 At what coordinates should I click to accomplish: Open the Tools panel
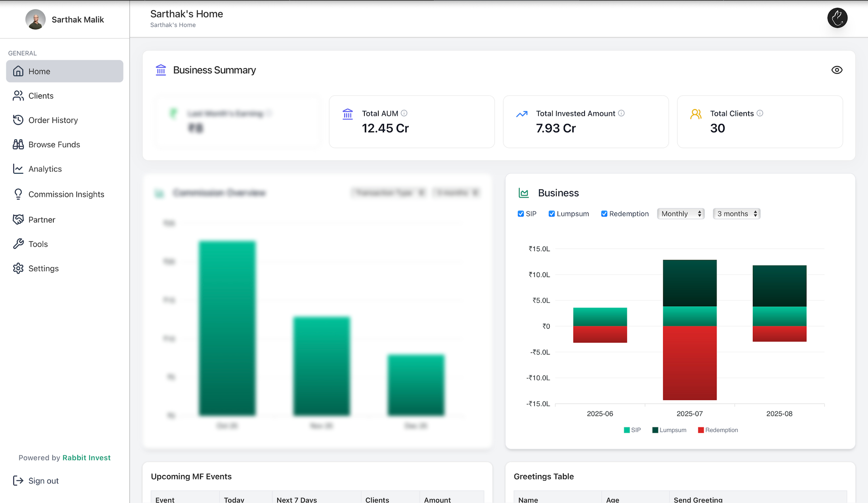(x=38, y=244)
